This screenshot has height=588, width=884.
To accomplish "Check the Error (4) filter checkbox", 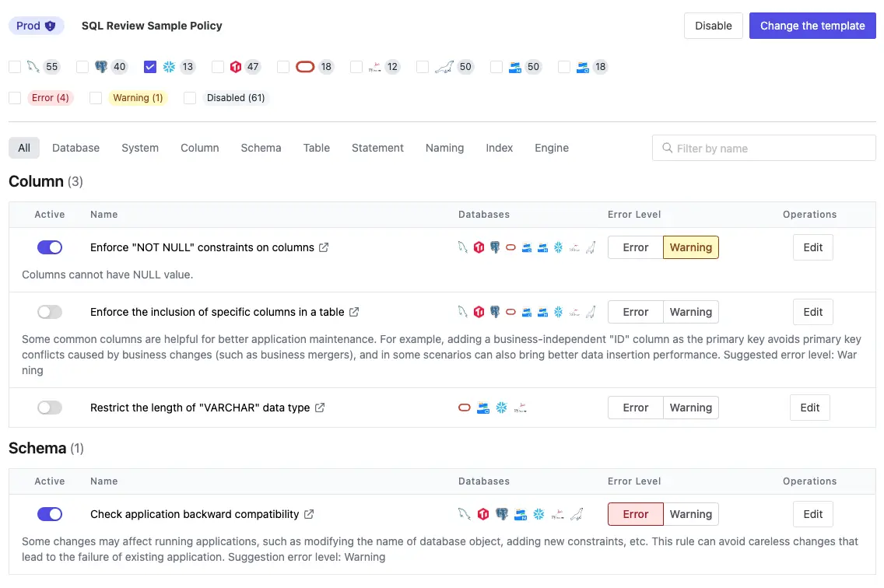I will (13, 97).
